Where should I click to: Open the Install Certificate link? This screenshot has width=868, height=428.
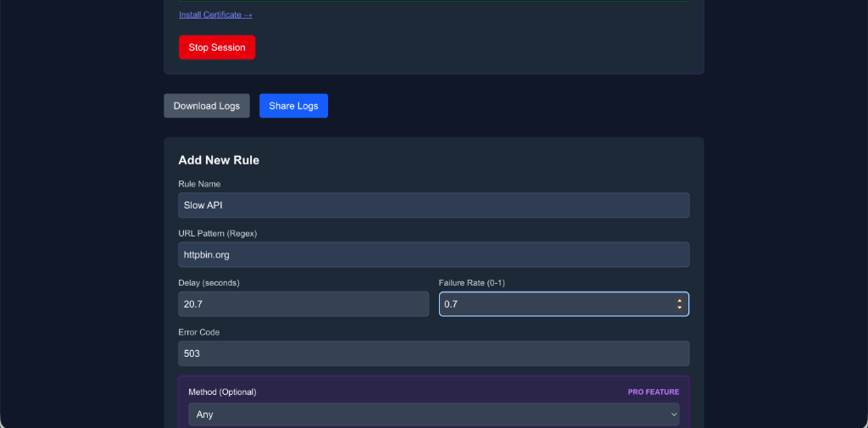coord(215,14)
